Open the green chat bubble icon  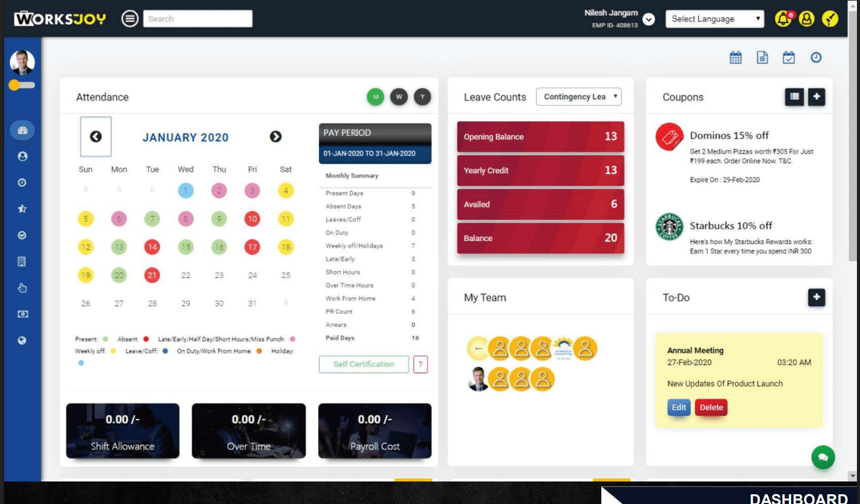click(823, 457)
